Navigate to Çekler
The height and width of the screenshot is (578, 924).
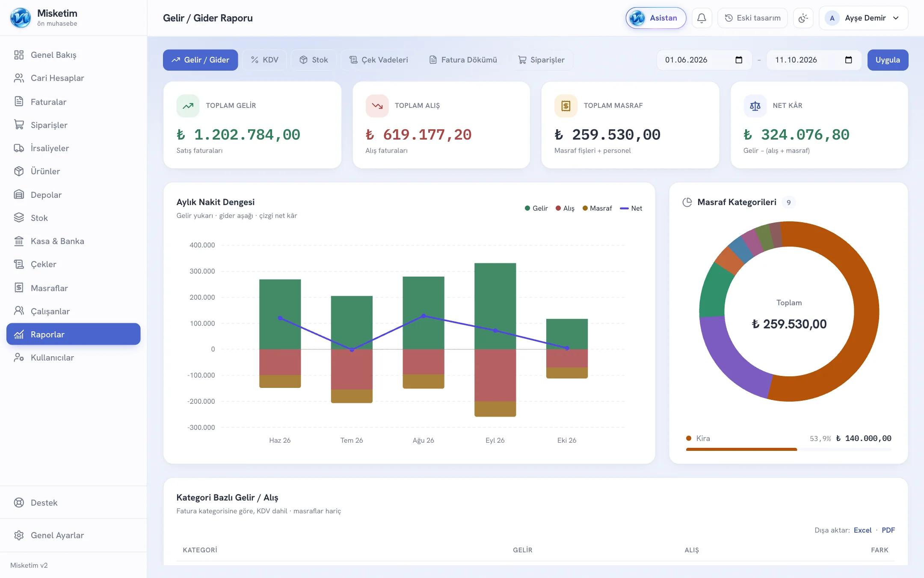click(74, 264)
